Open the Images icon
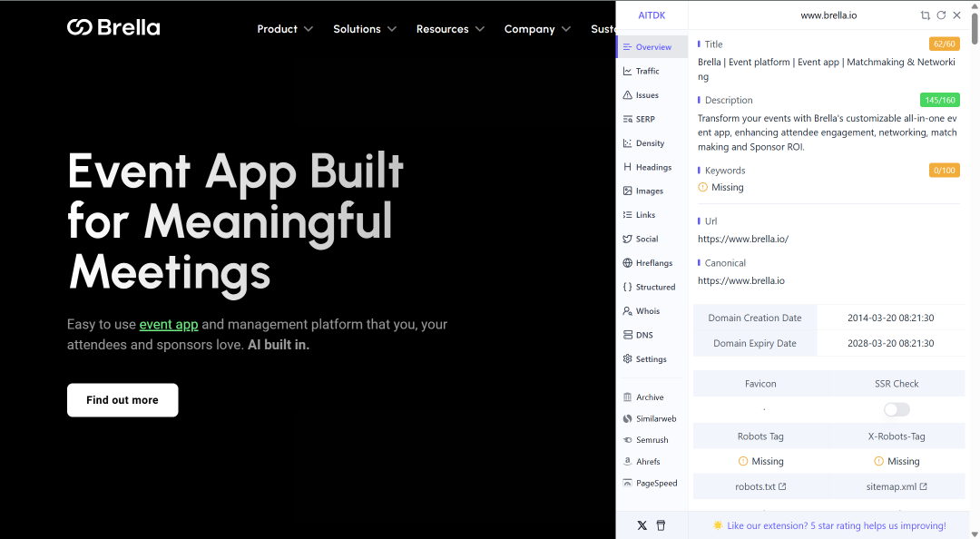The image size is (980, 539). tap(628, 191)
